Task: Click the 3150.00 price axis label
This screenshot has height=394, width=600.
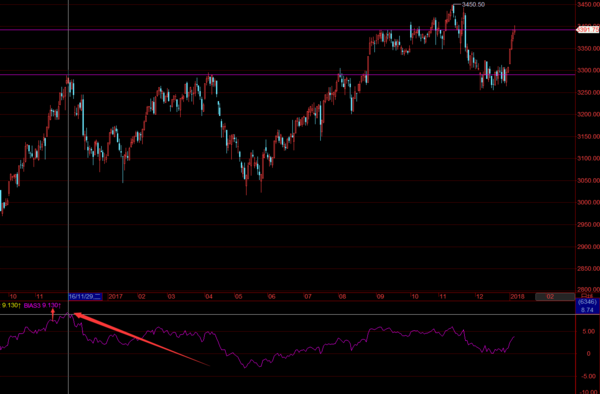Action: pyautogui.click(x=589, y=137)
